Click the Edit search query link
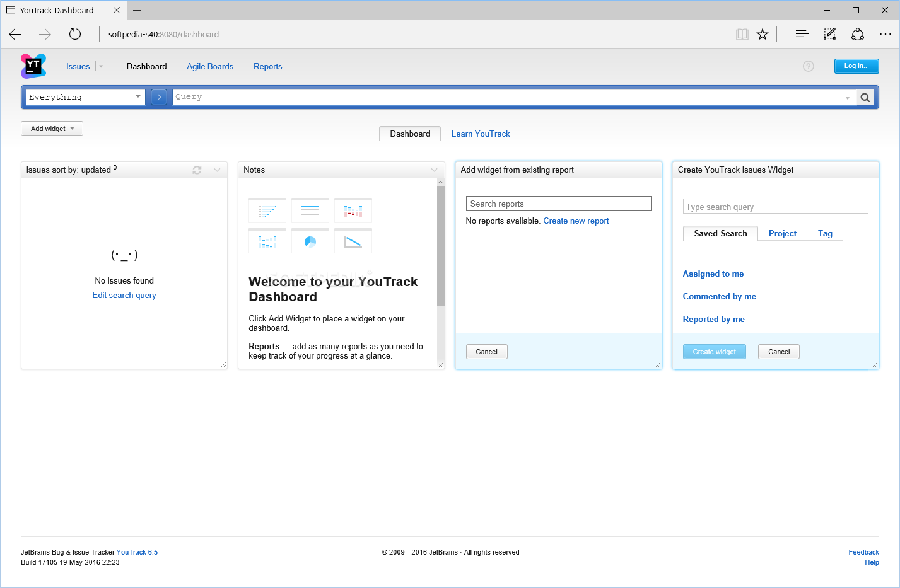This screenshot has width=900, height=588. pyautogui.click(x=124, y=295)
